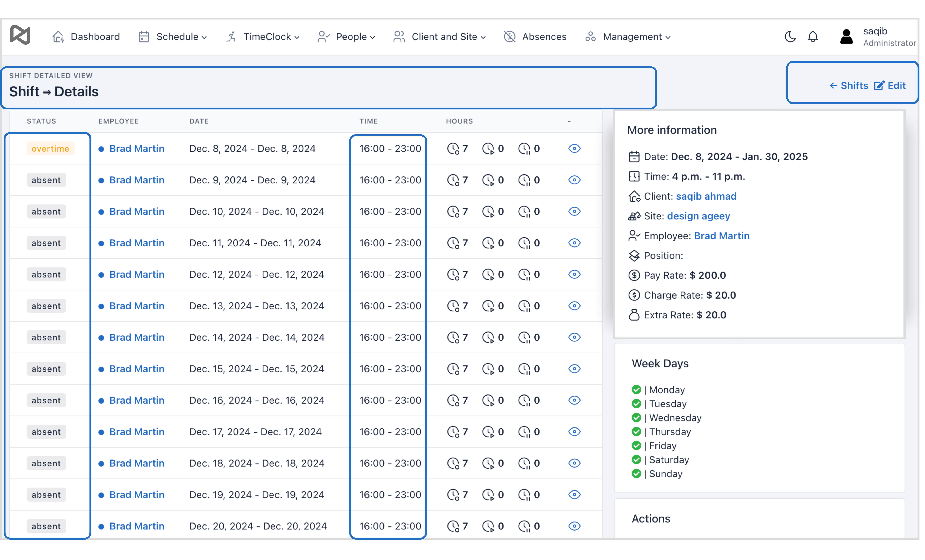This screenshot has width=925, height=560.
Task: Click the EMPLOYEE column header
Action: [119, 121]
